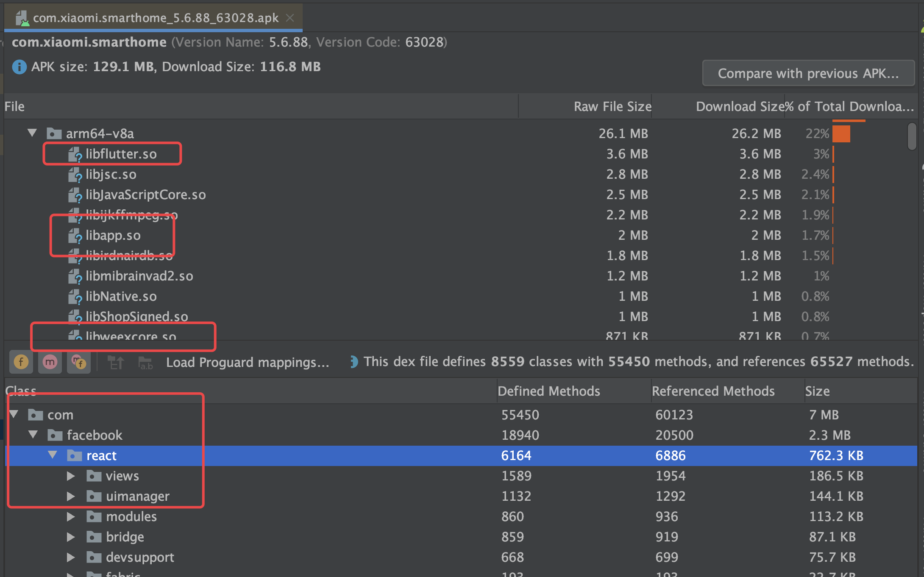Viewport: 924px width, 577px height.
Task: Click the libapp.so file icon
Action: [x=75, y=236]
